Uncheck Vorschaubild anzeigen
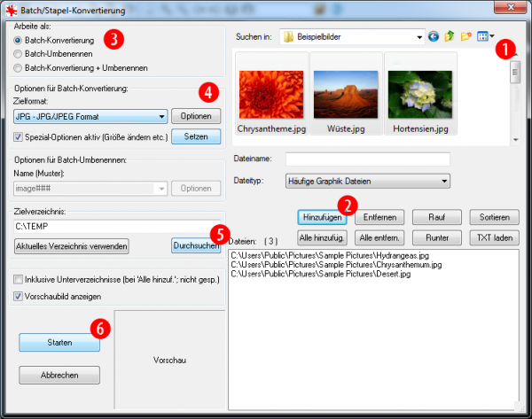This screenshot has width=532, height=419. [x=20, y=296]
